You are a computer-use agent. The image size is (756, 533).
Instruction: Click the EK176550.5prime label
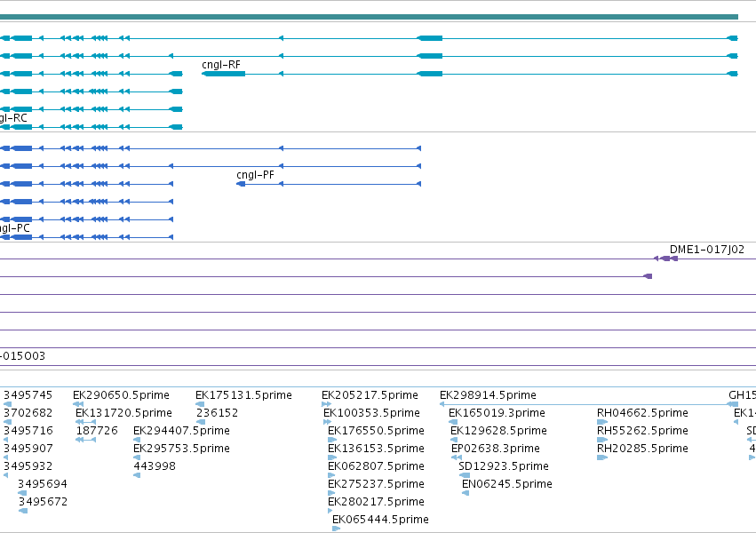[376, 431]
